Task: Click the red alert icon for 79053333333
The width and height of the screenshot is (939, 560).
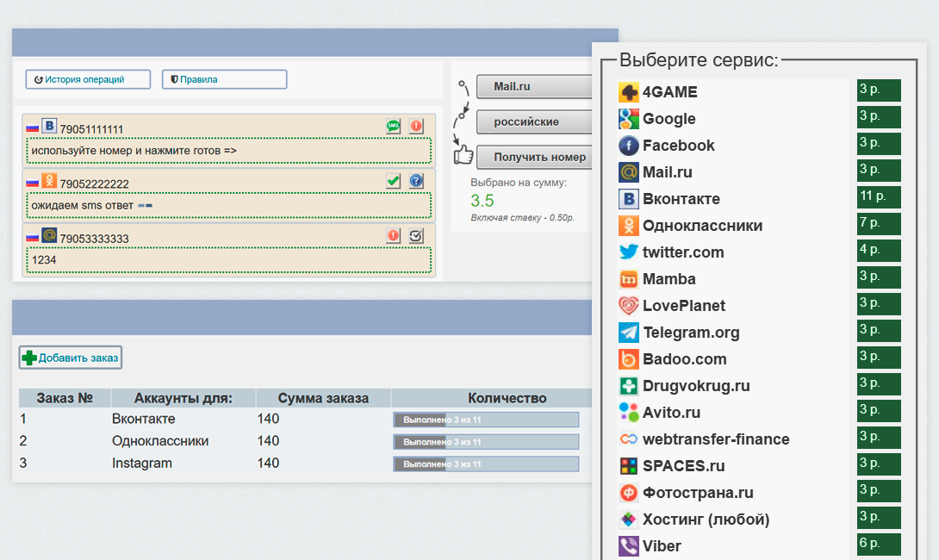Action: [x=394, y=235]
